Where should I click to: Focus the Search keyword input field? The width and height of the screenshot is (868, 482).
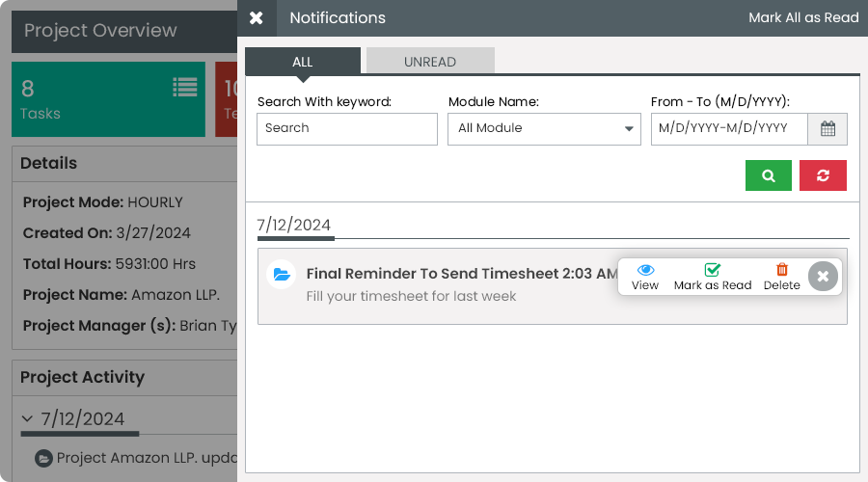click(x=347, y=129)
